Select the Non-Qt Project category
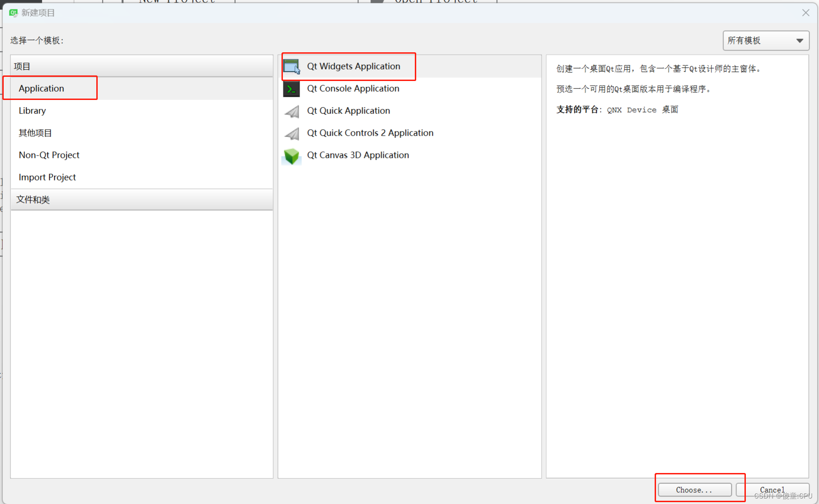Viewport: 819px width, 504px height. (x=142, y=155)
